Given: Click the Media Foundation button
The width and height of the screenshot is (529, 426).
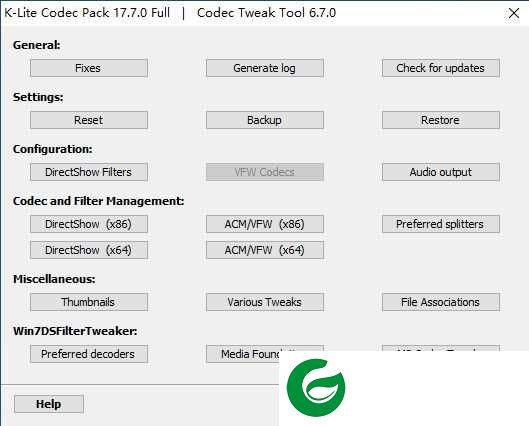Looking at the screenshot, I should tap(243, 354).
